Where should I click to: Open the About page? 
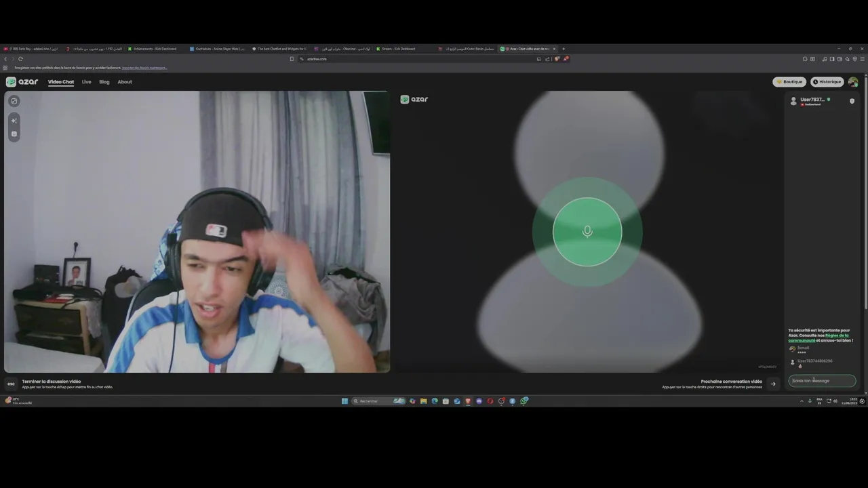coord(125,82)
